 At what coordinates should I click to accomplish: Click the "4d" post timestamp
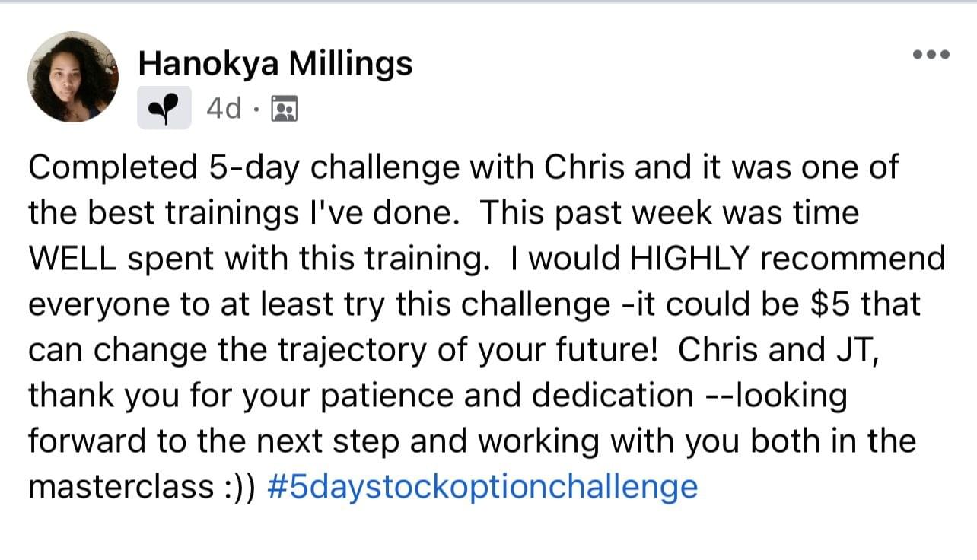tap(224, 109)
